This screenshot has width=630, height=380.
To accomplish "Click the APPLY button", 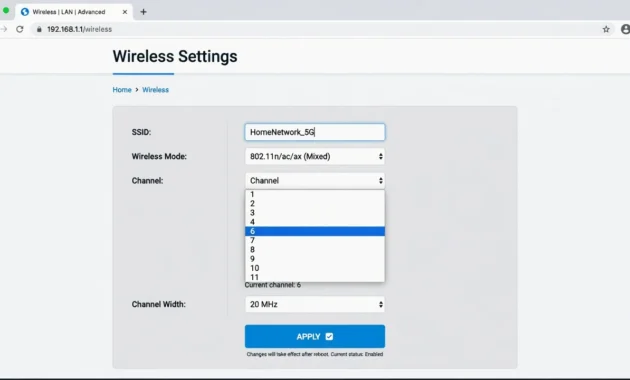I will point(315,336).
